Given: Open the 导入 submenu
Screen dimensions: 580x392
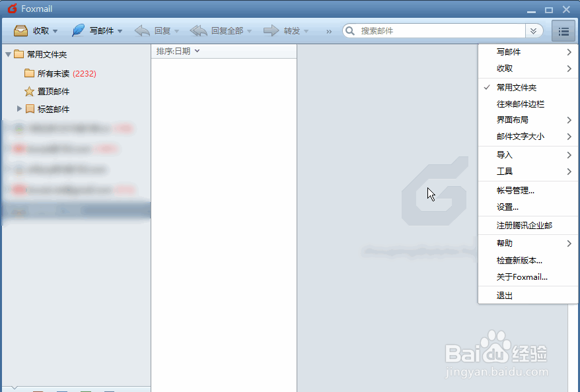Looking at the screenshot, I should [x=528, y=155].
